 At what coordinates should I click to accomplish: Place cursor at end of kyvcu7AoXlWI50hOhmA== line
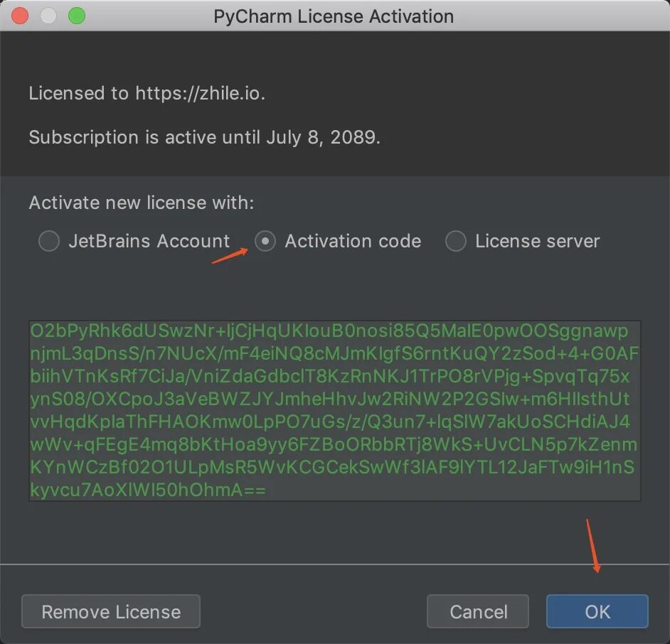point(266,490)
